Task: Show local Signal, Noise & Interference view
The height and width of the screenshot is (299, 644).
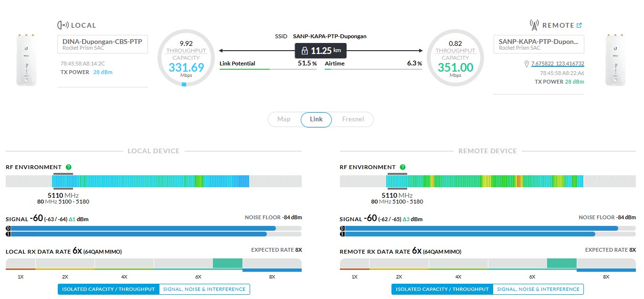Action: tap(204, 289)
